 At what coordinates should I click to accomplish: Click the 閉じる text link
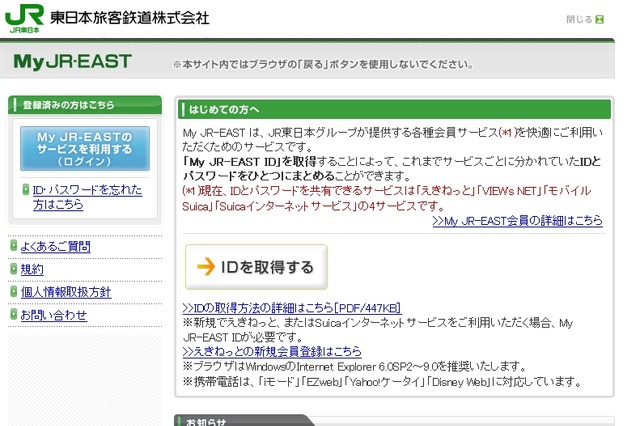pos(579,19)
